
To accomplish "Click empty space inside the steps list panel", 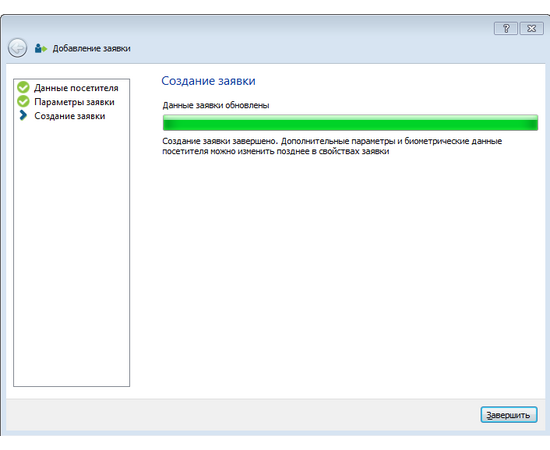I will [72, 253].
